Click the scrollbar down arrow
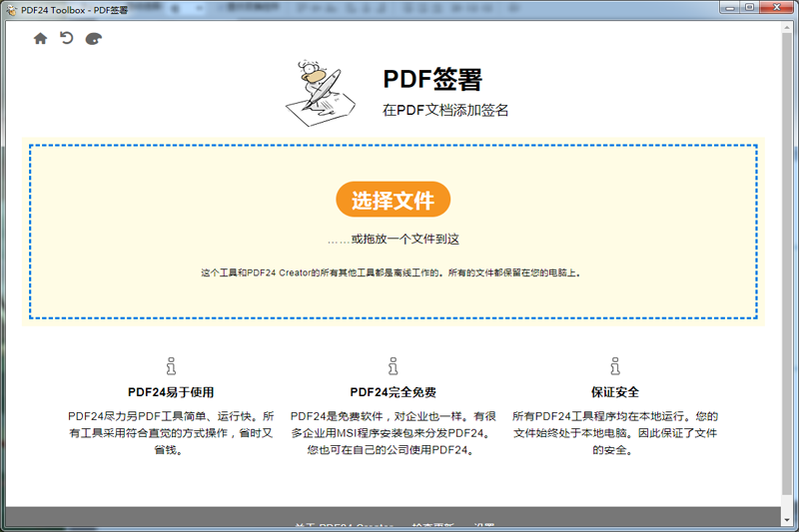799x532 pixels. (x=787, y=520)
